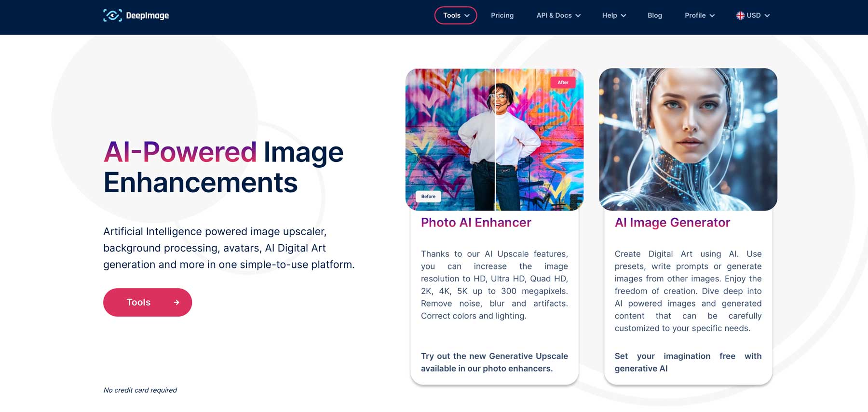Open the Photo AI Enhancer heading link
Image resolution: width=868 pixels, height=412 pixels.
click(476, 223)
